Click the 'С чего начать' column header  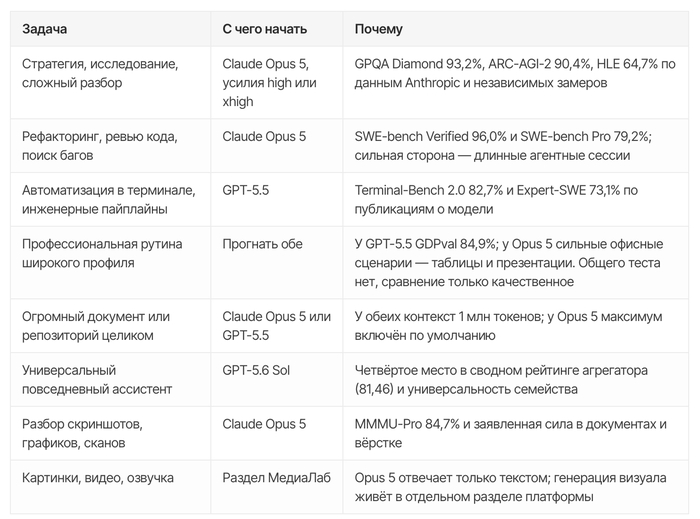point(277,29)
